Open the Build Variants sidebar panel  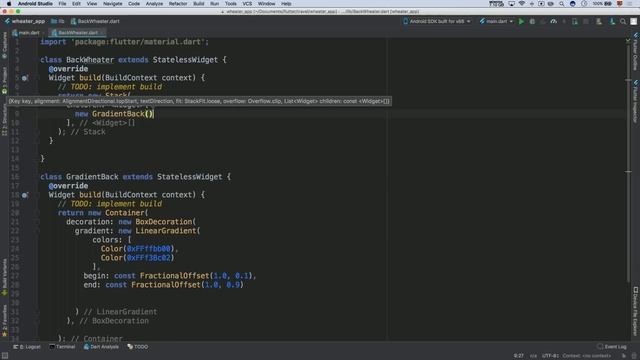pyautogui.click(x=4, y=277)
